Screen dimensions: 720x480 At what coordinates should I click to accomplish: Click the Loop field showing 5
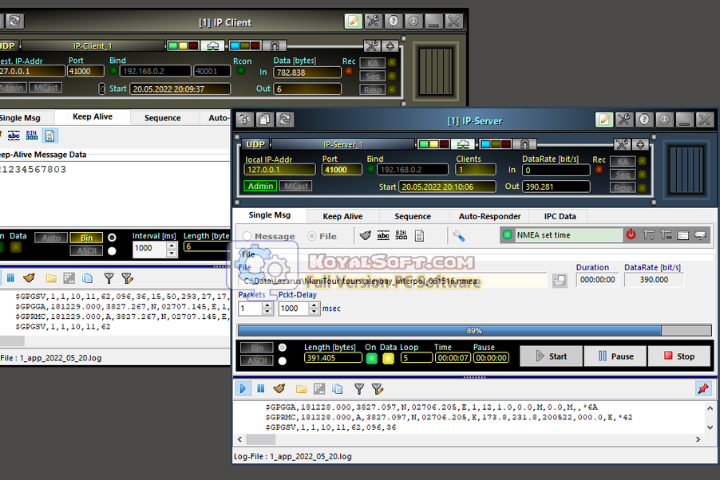click(x=416, y=358)
